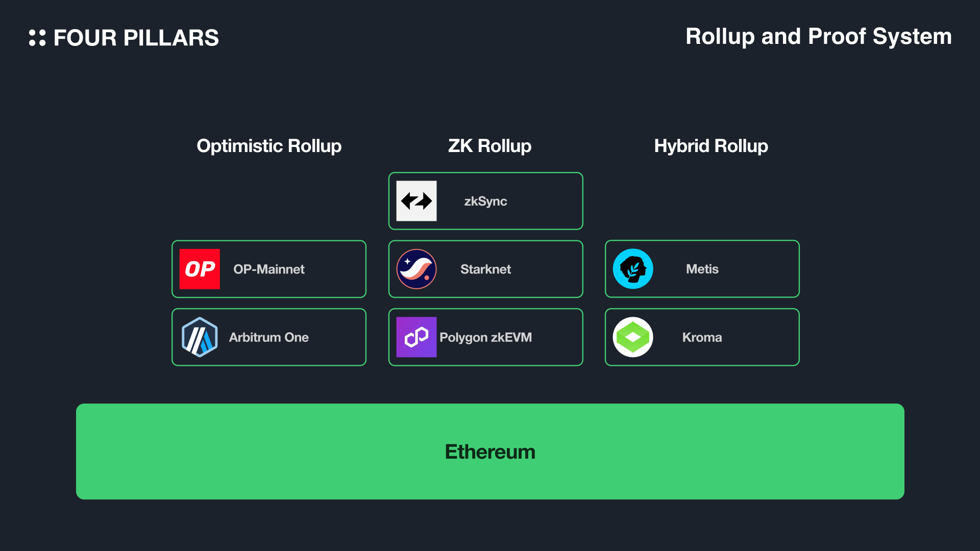Image resolution: width=980 pixels, height=551 pixels.
Task: Click the FOUR PILLARS brand name text
Action: pos(136,38)
